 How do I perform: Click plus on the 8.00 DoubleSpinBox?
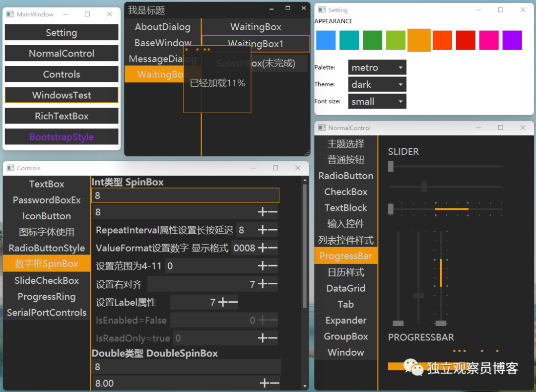tap(265, 383)
